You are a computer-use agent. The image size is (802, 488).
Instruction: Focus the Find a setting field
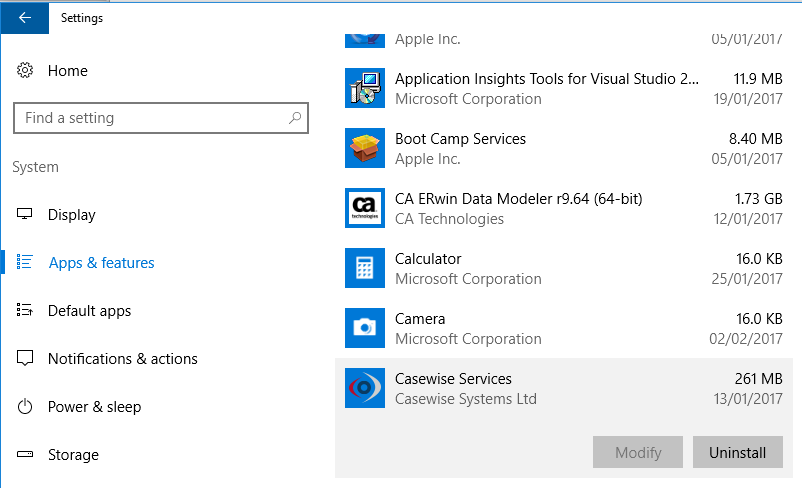click(x=150, y=118)
